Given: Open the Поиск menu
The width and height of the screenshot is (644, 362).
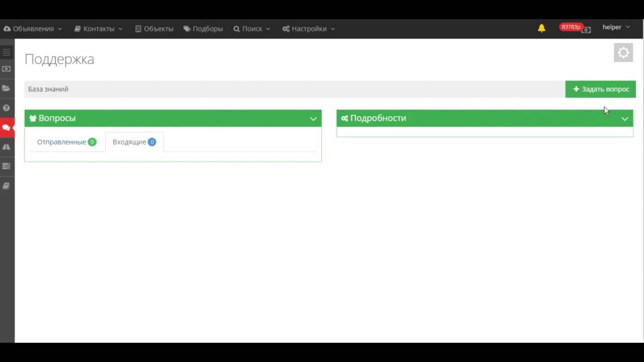Looking at the screenshot, I should [x=252, y=29].
